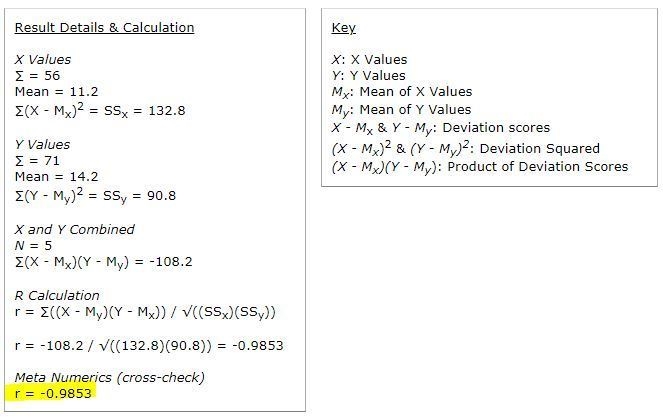663x418 pixels.
Task: Click the Y Values section label
Action: [42, 145]
